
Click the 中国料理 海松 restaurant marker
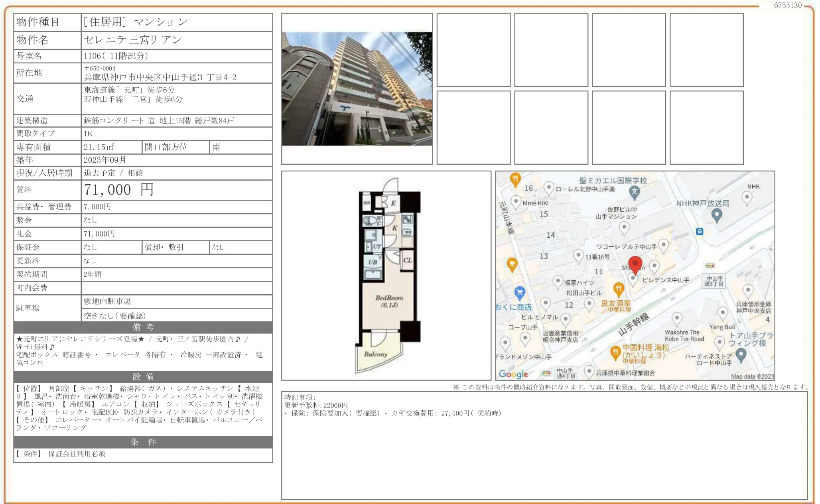click(615, 352)
